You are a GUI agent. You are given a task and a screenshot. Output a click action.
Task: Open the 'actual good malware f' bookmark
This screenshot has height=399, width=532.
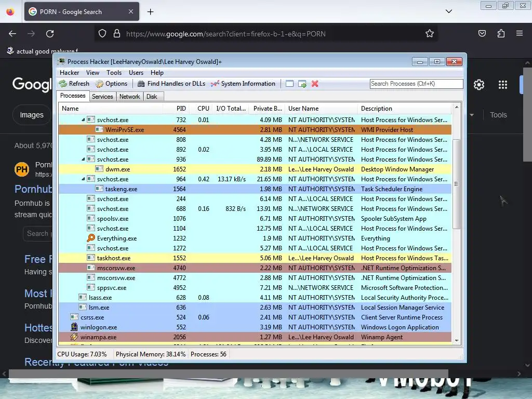[43, 51]
